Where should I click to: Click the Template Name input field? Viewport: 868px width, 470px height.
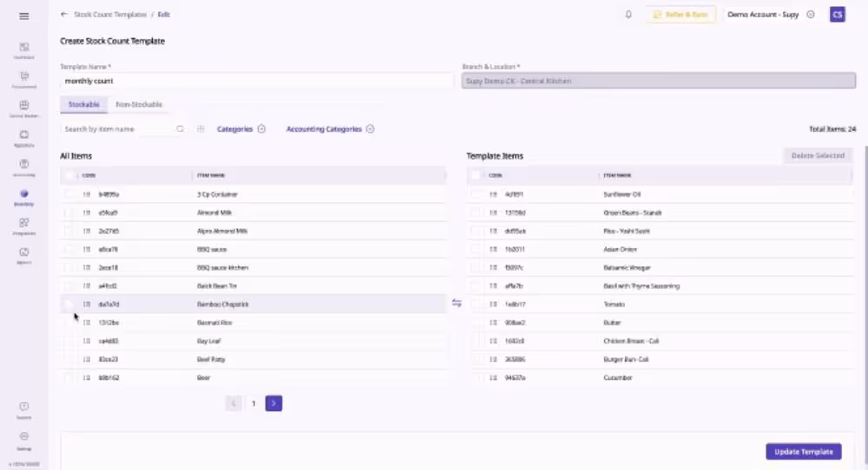point(257,81)
